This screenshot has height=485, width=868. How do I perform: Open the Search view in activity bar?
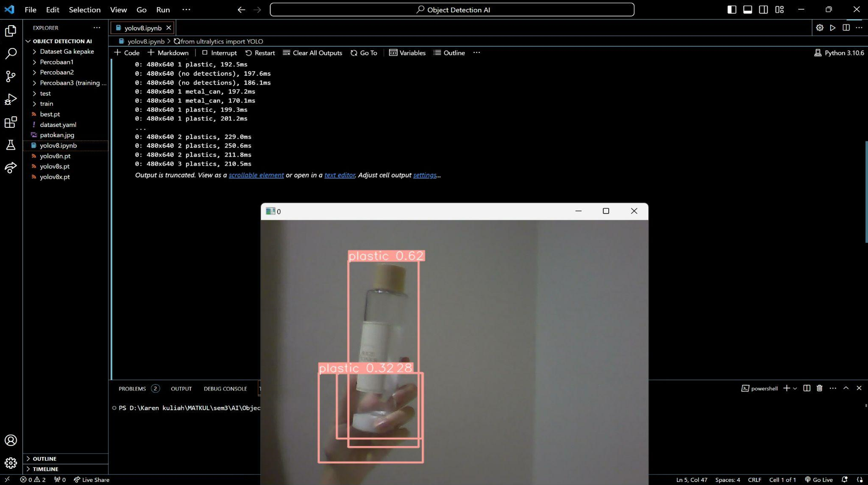point(11,53)
